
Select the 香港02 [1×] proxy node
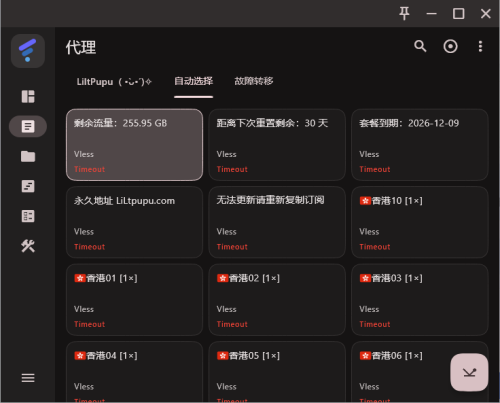point(277,300)
